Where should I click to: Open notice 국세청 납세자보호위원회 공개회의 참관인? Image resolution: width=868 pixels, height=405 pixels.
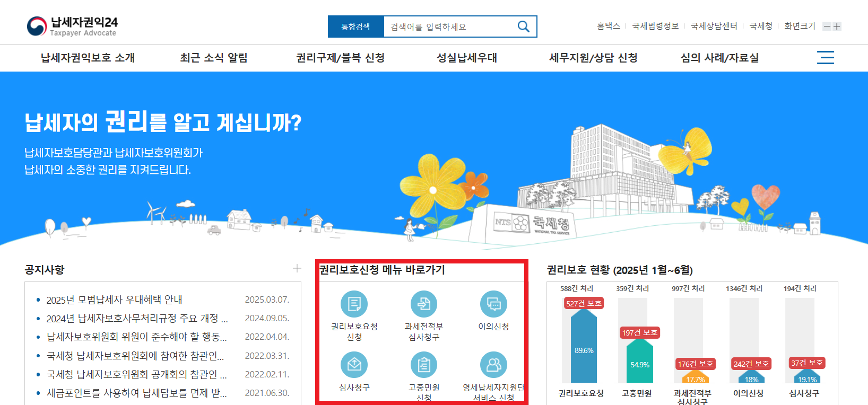[x=137, y=375]
